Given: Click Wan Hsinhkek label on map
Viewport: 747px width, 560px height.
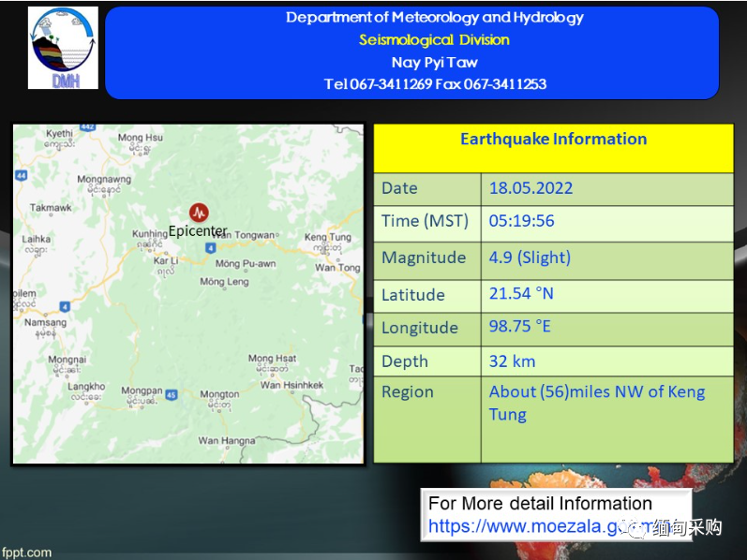Looking at the screenshot, I should click(292, 385).
